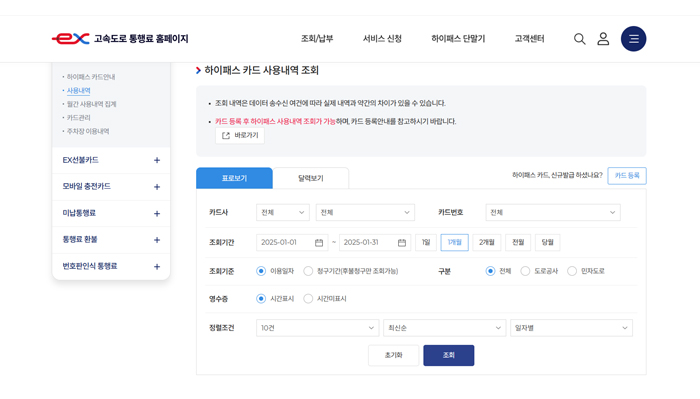Click the 카드 등록 button
The image size is (700, 399).
click(x=627, y=175)
